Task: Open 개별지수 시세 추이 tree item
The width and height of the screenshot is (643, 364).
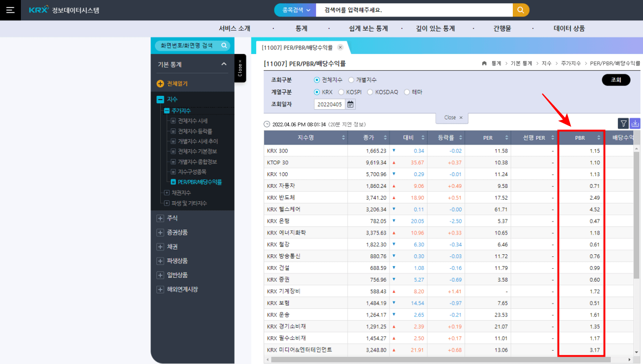Action: (x=198, y=141)
